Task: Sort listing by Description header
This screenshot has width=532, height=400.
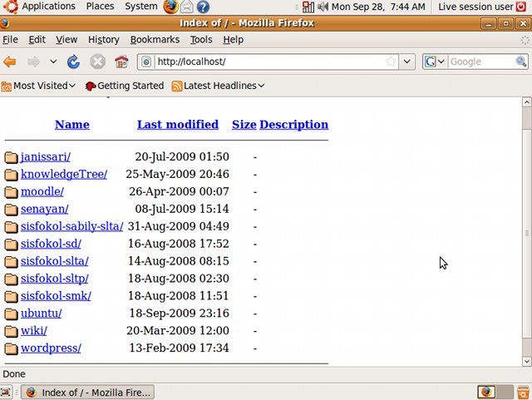Action: (293, 125)
